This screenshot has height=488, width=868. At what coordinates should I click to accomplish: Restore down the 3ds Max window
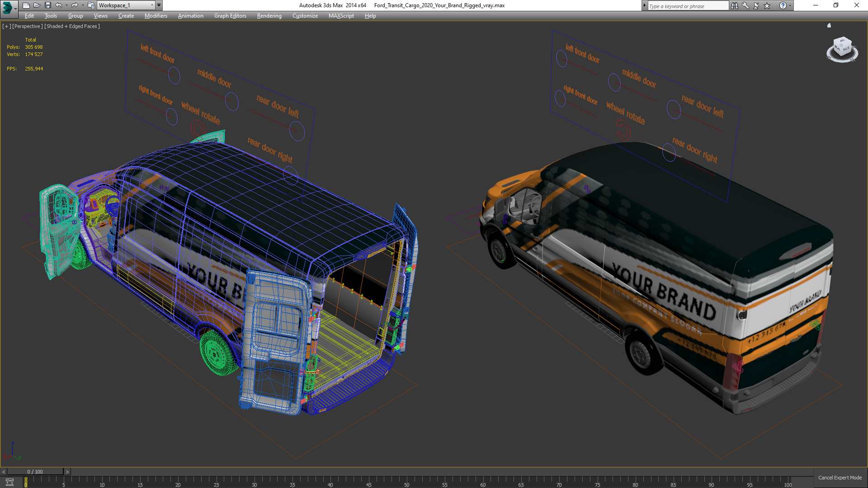coord(836,5)
